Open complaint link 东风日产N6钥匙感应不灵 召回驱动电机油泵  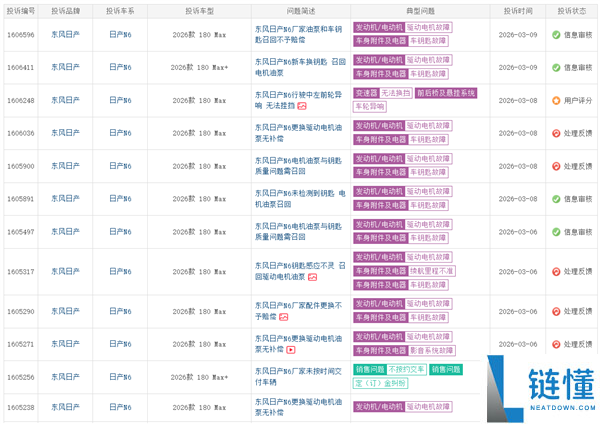[300, 271]
